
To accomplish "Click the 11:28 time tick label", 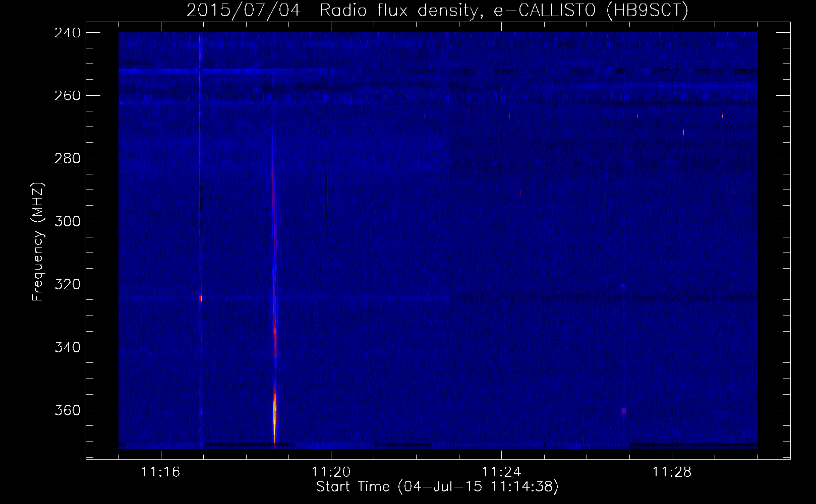I will coord(672,472).
